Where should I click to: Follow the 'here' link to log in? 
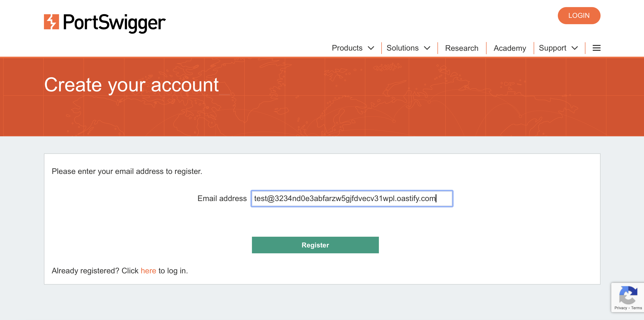tap(148, 271)
